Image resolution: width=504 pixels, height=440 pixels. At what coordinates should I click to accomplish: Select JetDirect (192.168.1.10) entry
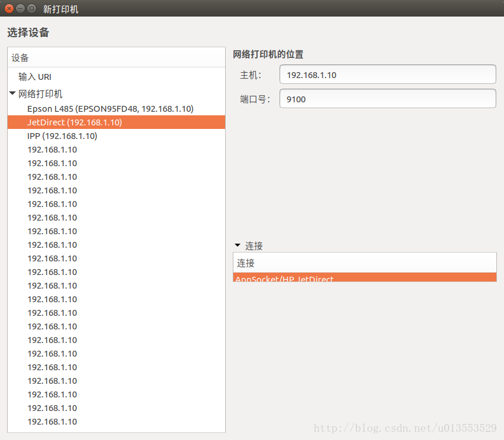74,122
